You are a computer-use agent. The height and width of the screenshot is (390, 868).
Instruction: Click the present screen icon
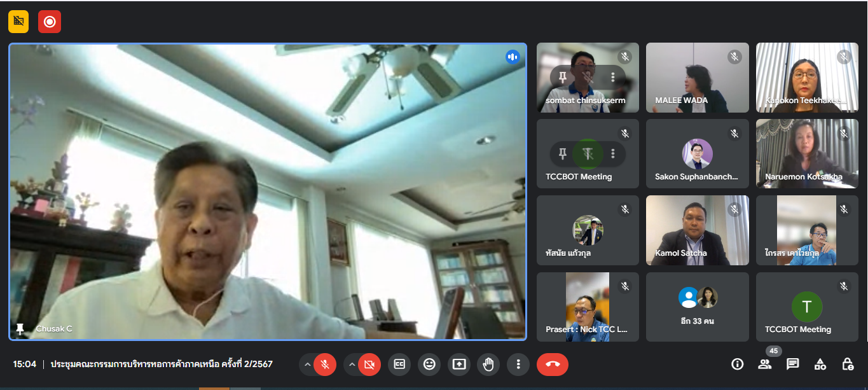[x=458, y=364]
